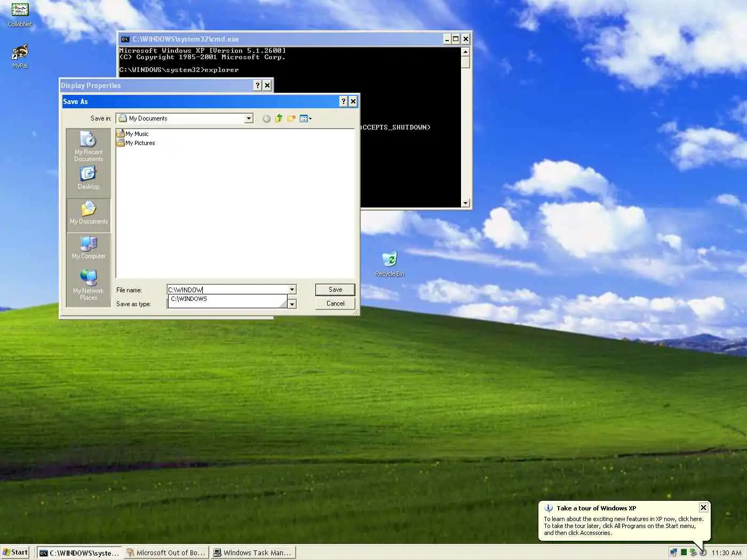Click the Save As title bar
This screenshot has width=747, height=560.
pyautogui.click(x=200, y=101)
